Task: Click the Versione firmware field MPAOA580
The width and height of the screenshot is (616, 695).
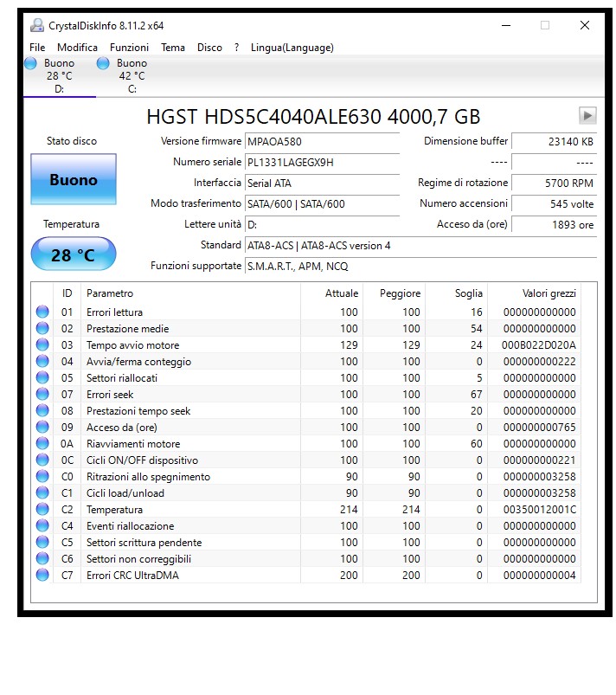Action: [x=322, y=141]
